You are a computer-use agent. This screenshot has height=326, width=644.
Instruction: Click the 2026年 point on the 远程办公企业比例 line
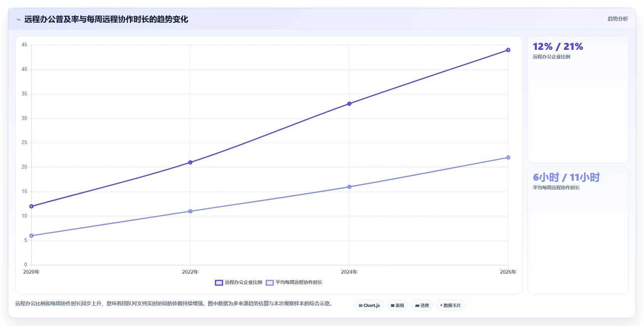pyautogui.click(x=508, y=50)
